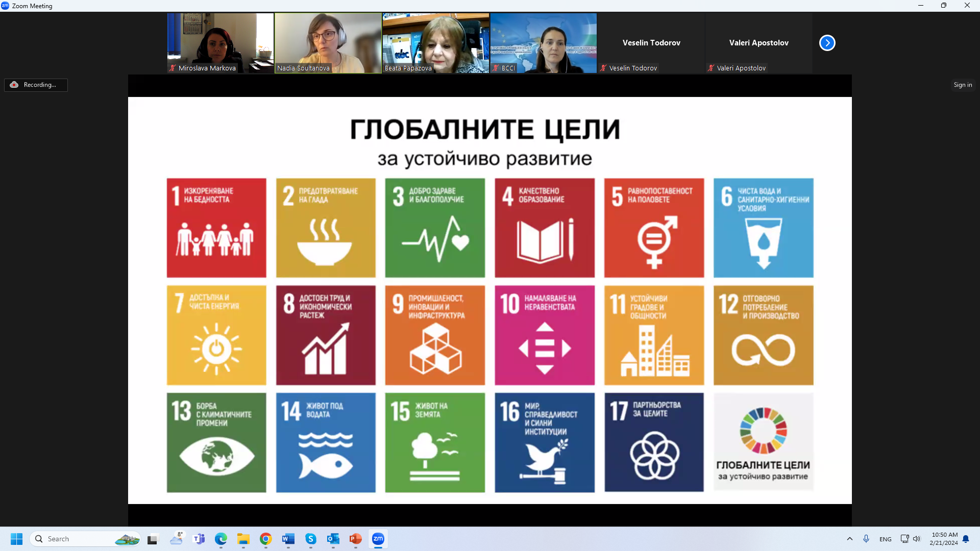Open the notifications bell icon

tap(966, 539)
